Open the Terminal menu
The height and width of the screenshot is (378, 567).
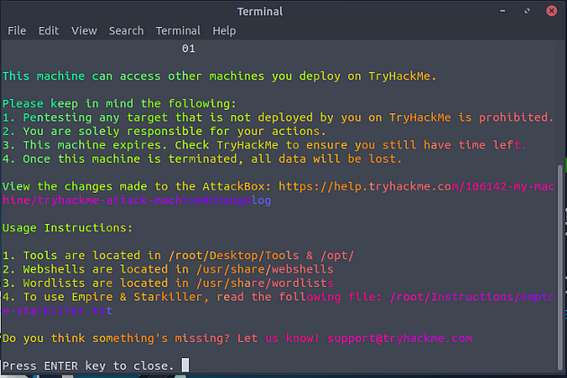(x=178, y=31)
